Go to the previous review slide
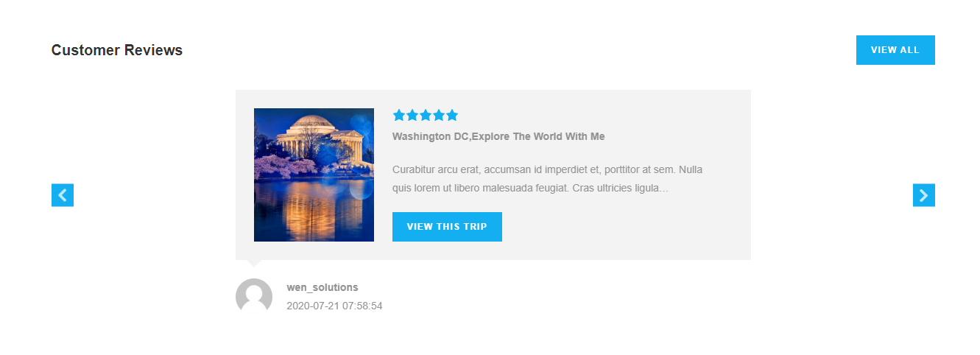 (63, 195)
